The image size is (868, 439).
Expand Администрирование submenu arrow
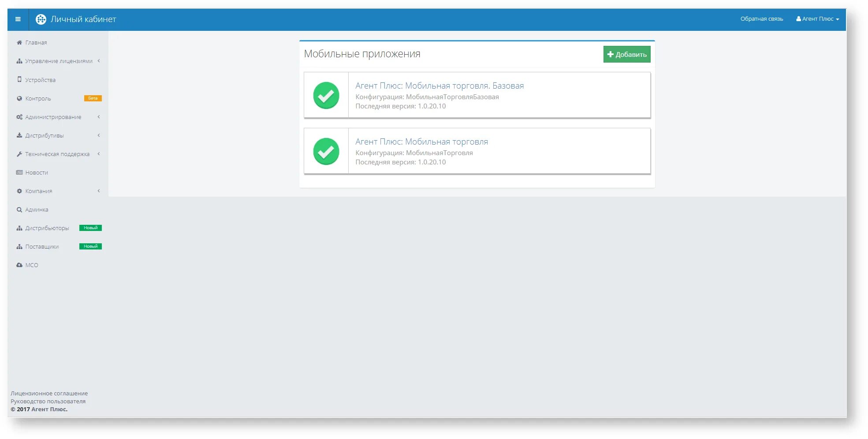click(99, 117)
